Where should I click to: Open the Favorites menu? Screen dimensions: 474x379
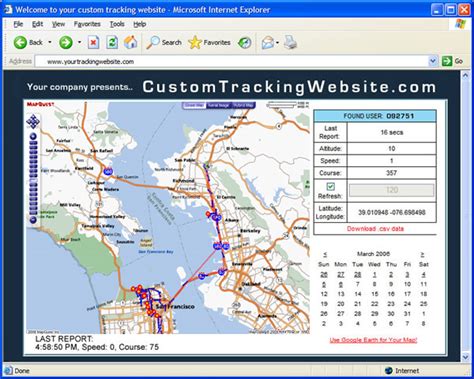pos(87,24)
